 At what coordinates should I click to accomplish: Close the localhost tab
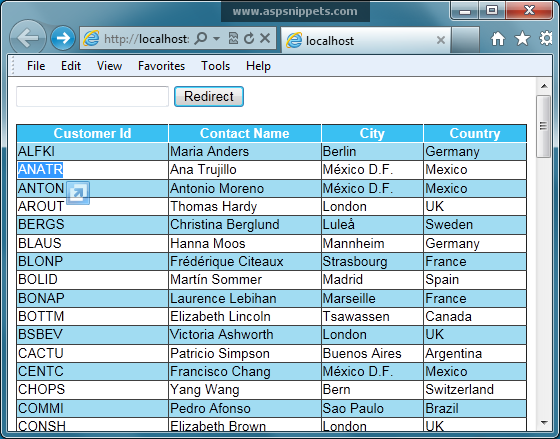click(441, 40)
